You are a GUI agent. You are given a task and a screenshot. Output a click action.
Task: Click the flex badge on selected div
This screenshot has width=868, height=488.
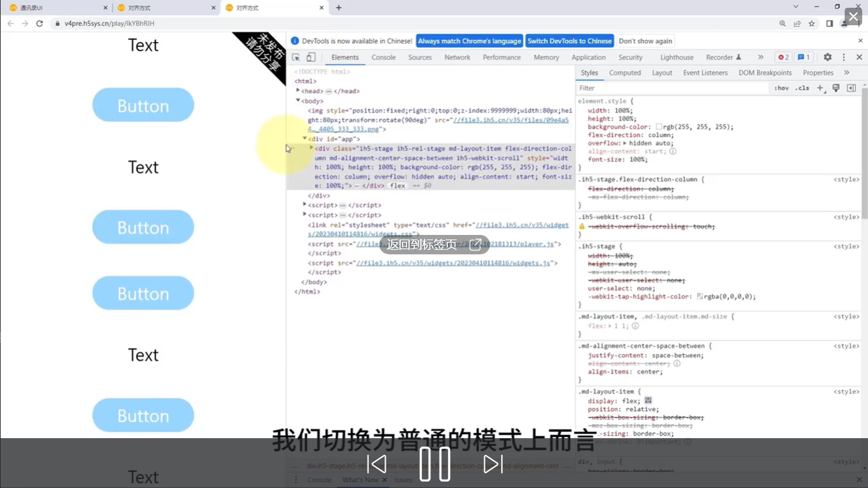(397, 186)
